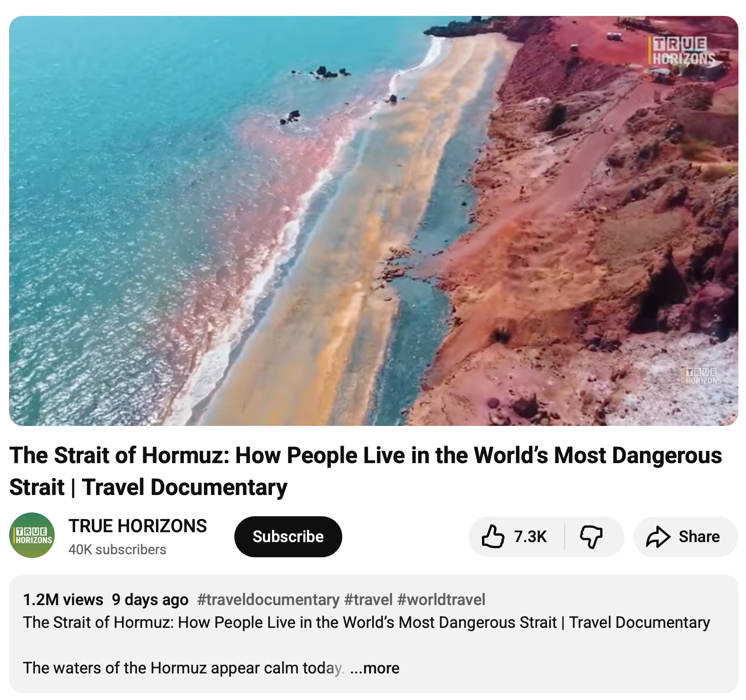Subscribe to the TRUE HORIZONS channel
The width and height of the screenshot is (746, 700).
pos(288,536)
